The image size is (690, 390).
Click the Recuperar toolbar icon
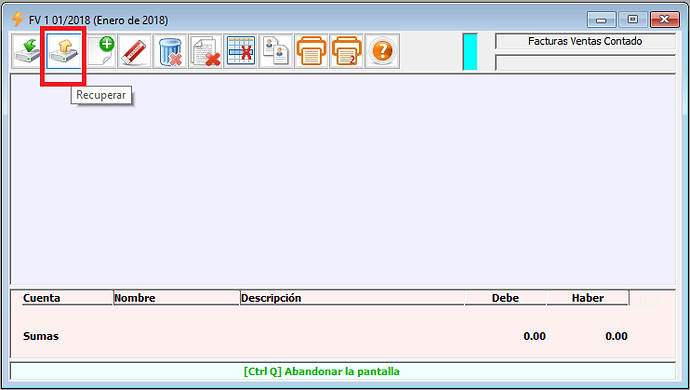[64, 51]
